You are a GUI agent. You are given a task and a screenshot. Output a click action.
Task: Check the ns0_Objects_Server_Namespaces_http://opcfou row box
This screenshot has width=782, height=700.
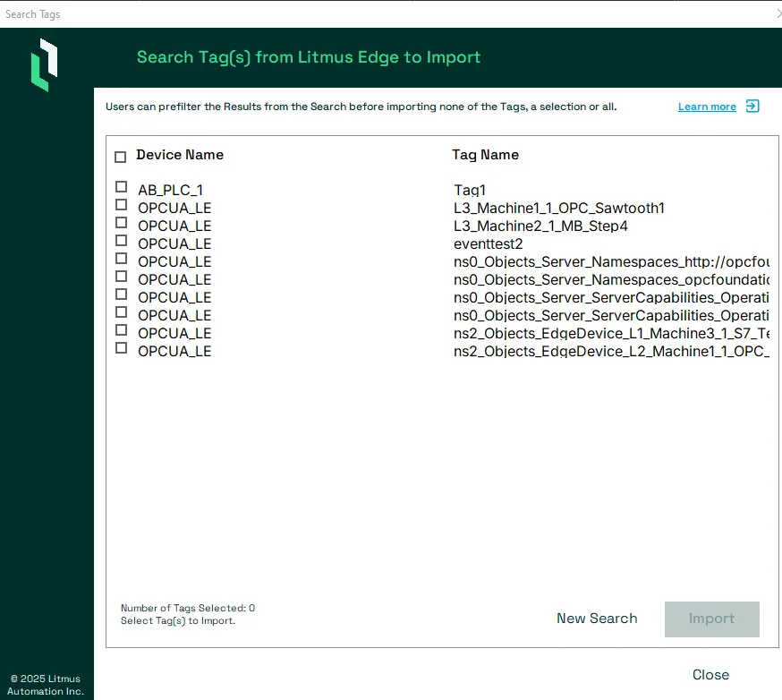(x=121, y=259)
